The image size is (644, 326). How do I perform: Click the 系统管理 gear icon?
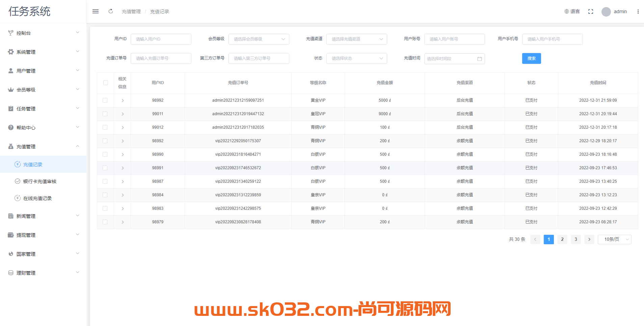(x=11, y=52)
